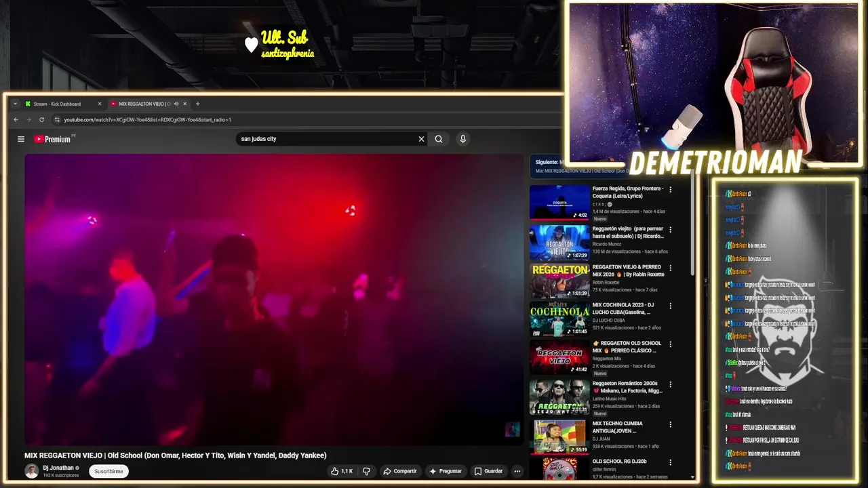The height and width of the screenshot is (488, 868).
Task: Open REGGAETON VIEJO & PERREO MIX 2026 thumbnail
Action: pyautogui.click(x=559, y=281)
